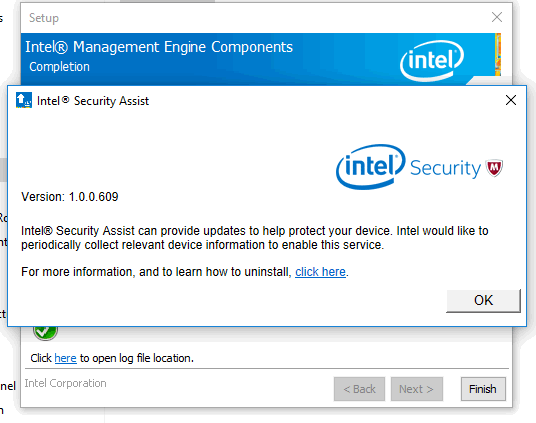Click the 'Intel Corporation' footer label
The width and height of the screenshot is (536, 423).
point(65,383)
